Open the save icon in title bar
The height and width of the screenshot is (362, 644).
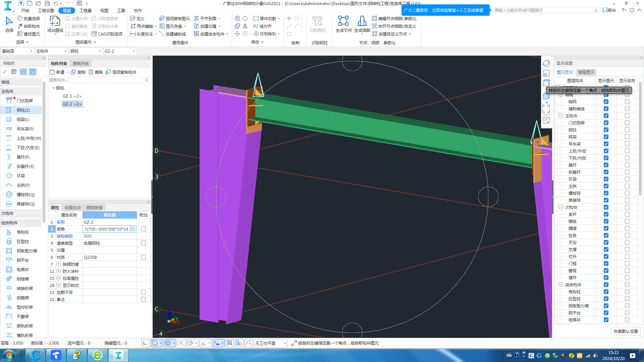(x=47, y=3)
